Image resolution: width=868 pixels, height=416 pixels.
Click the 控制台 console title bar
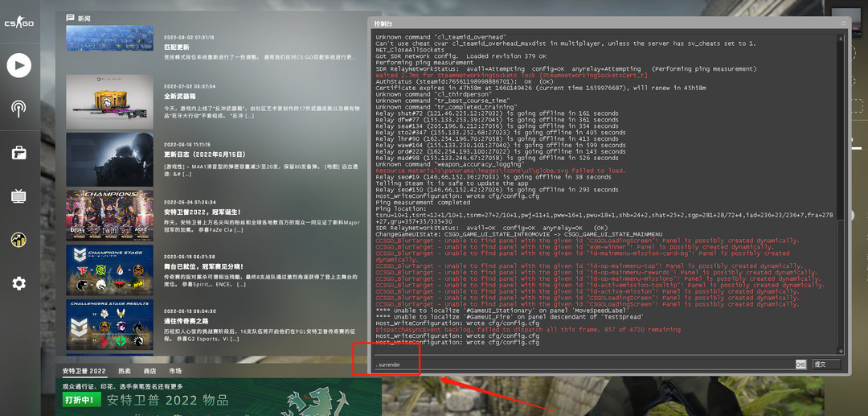(x=608, y=23)
